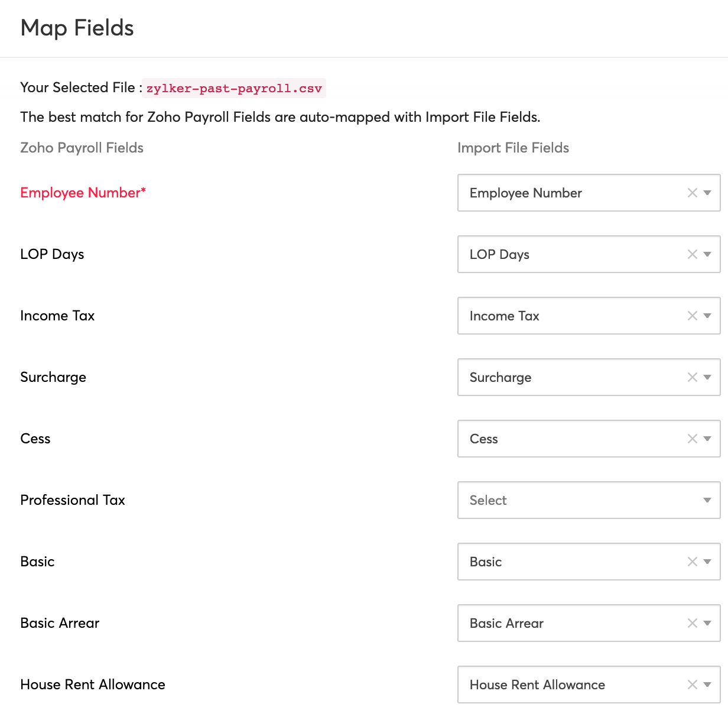Screen dimensions: 728x720
Task: Clear the House Rent Allowance mapping
Action: tap(691, 685)
